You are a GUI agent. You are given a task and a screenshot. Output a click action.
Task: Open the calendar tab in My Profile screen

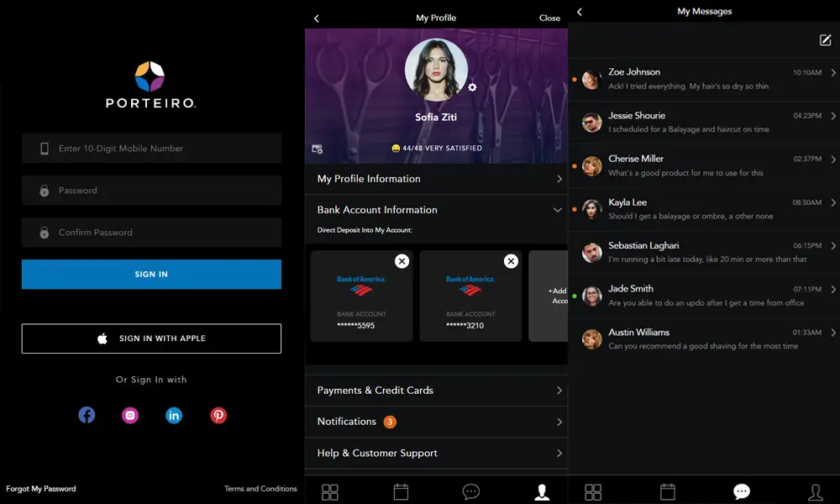tap(401, 492)
